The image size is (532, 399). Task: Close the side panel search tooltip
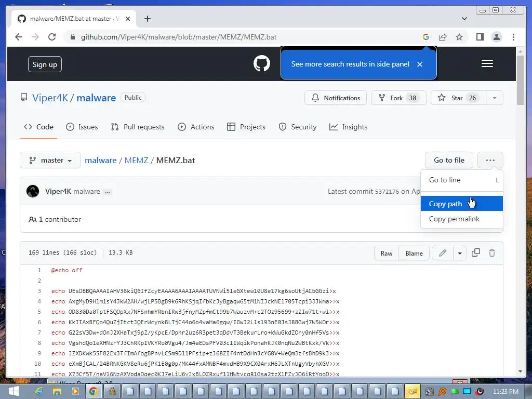click(420, 64)
